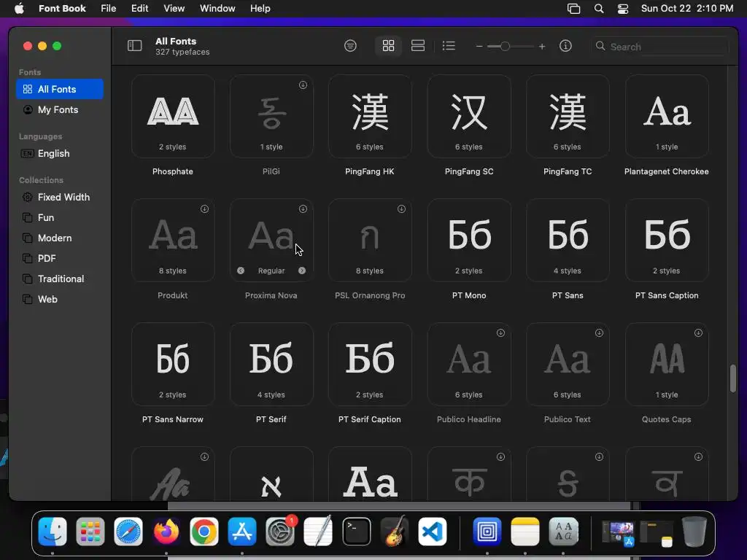Open the Fun collection

click(60, 217)
